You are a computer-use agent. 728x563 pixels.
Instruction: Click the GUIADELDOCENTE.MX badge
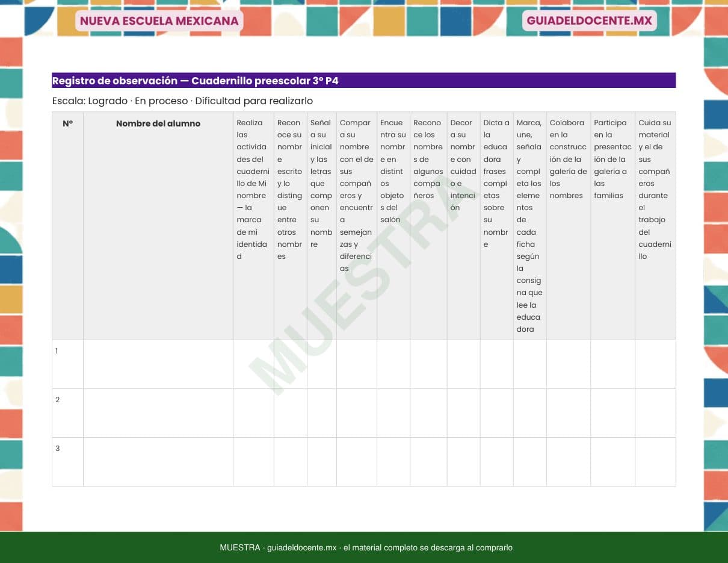pos(589,21)
